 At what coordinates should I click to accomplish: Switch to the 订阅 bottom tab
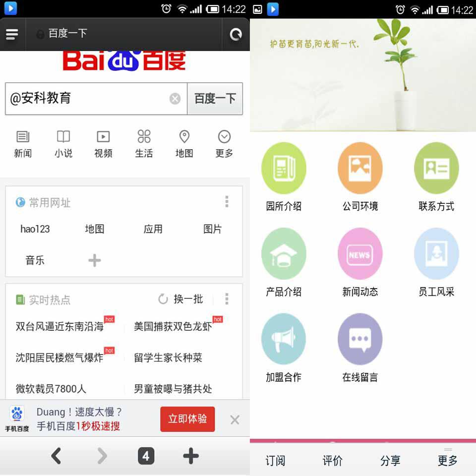276,460
